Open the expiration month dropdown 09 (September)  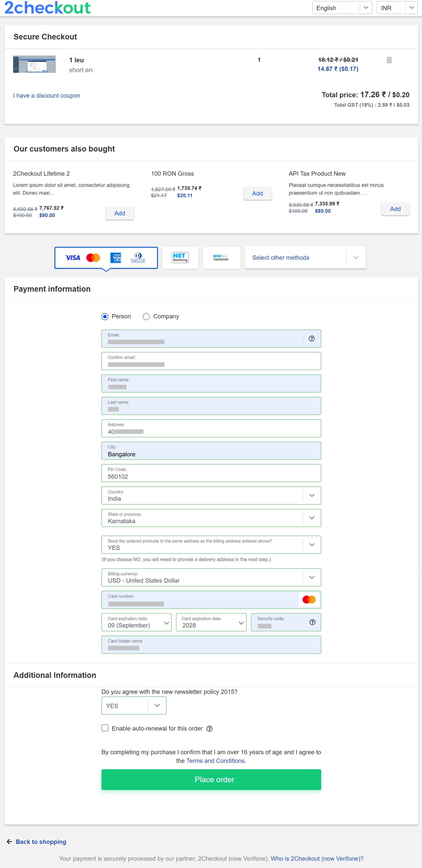tap(136, 622)
